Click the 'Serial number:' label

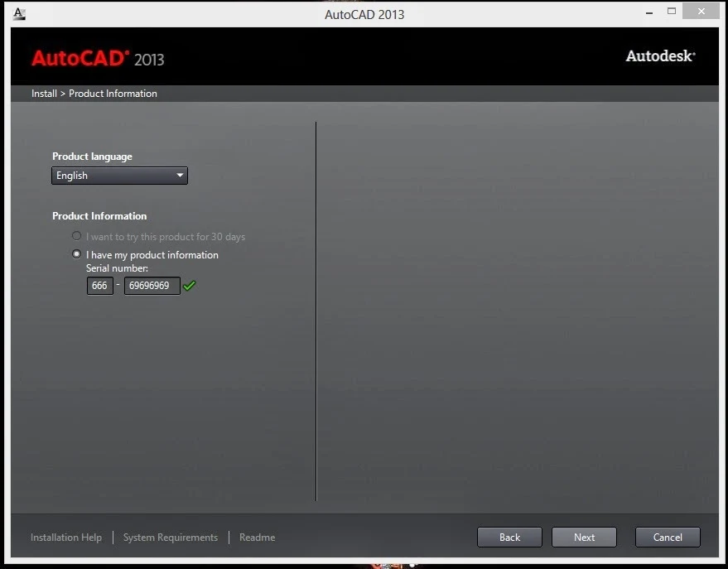click(117, 268)
